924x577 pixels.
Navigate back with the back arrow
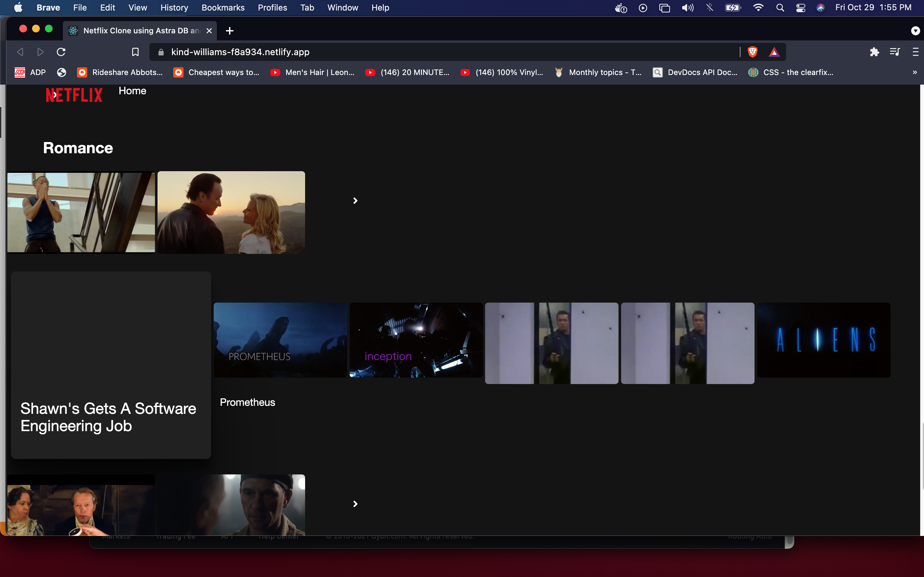pos(20,52)
